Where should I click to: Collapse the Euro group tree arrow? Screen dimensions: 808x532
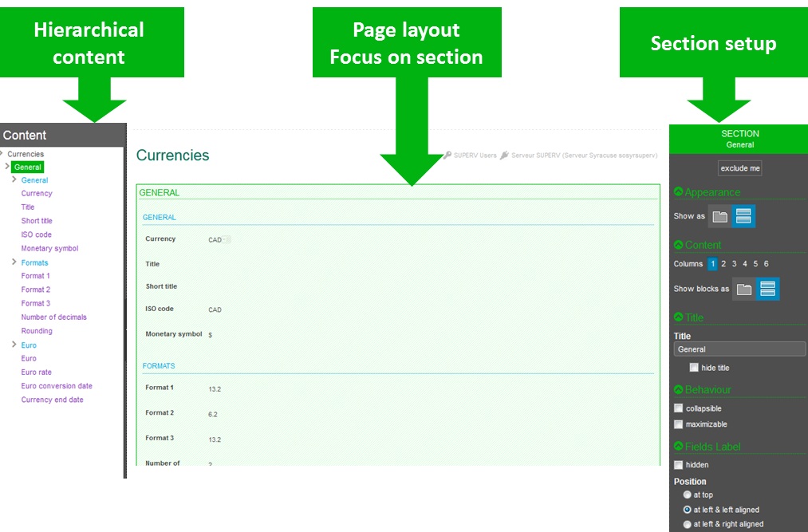coord(14,345)
